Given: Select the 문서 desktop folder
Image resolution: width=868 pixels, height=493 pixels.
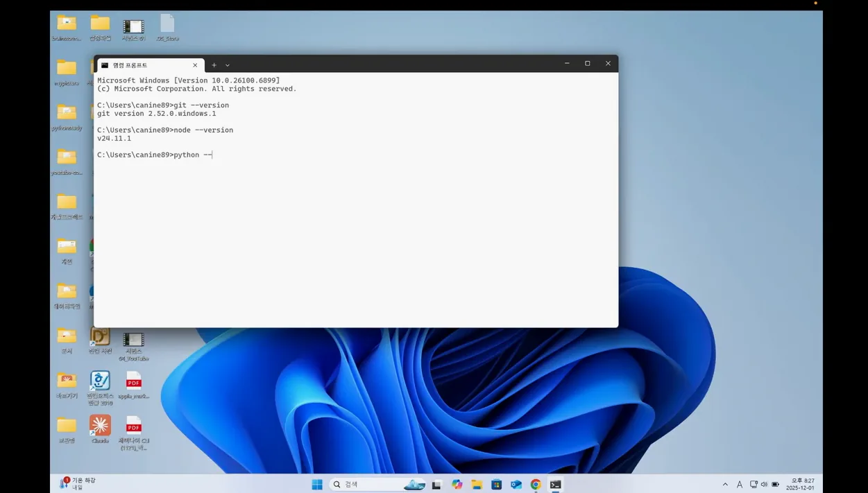Looking at the screenshot, I should 67,340.
